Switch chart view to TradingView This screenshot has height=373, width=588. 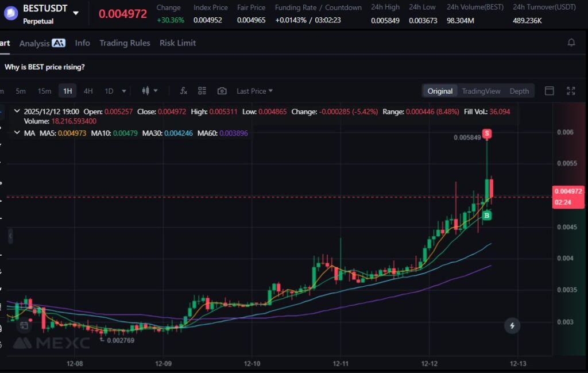[x=481, y=91]
